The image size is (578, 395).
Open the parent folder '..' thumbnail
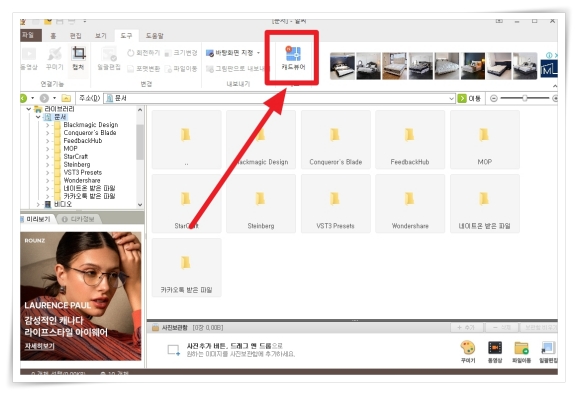click(x=187, y=140)
